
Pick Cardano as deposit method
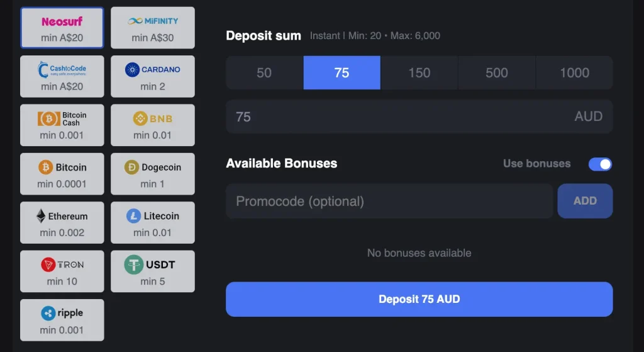coord(153,77)
